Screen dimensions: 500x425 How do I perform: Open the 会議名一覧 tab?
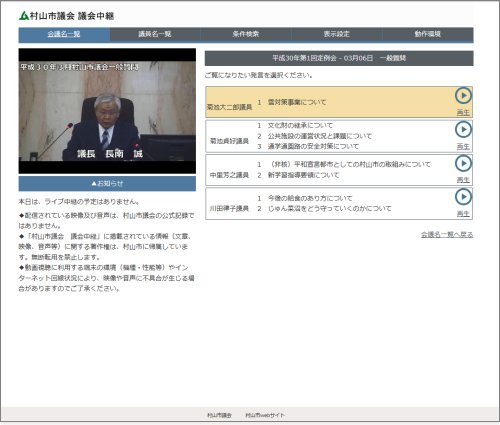(64, 34)
